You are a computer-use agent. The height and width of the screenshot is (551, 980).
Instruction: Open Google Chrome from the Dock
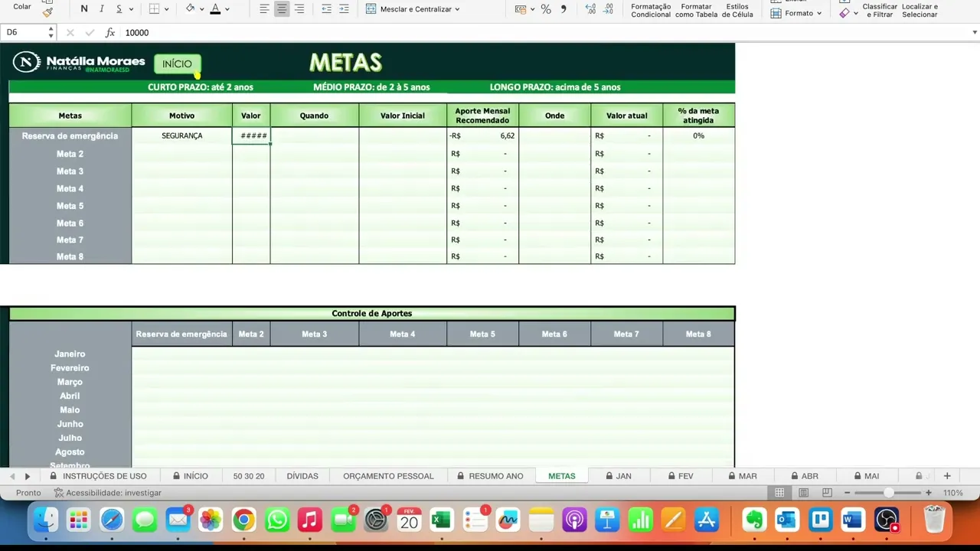tap(243, 520)
